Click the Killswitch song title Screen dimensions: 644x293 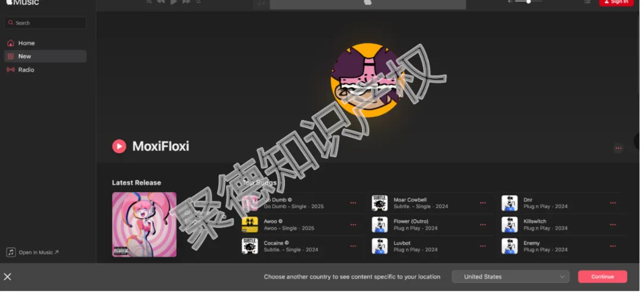click(535, 221)
